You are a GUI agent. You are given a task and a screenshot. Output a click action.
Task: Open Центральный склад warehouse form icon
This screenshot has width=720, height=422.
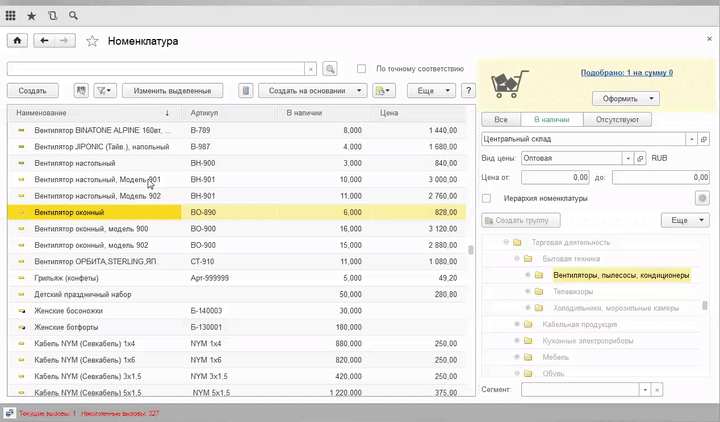coord(703,139)
